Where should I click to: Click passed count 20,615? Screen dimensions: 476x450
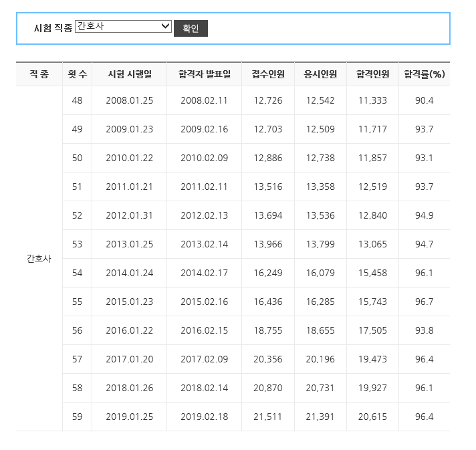(372, 417)
